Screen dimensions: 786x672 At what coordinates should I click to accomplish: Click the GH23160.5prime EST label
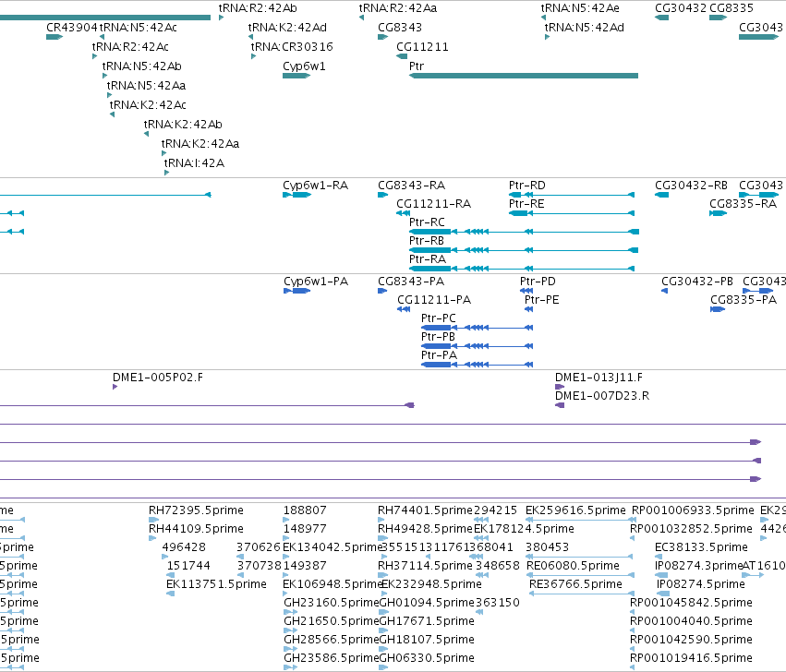(332, 603)
